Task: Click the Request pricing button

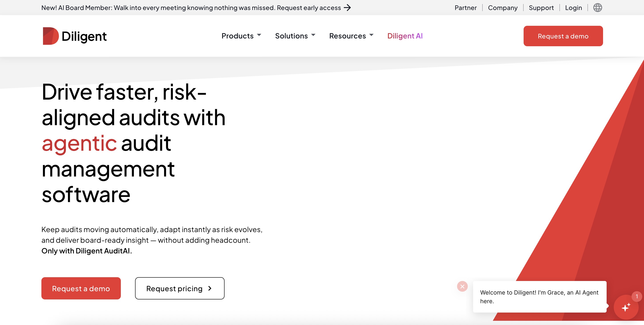Action: tap(180, 288)
